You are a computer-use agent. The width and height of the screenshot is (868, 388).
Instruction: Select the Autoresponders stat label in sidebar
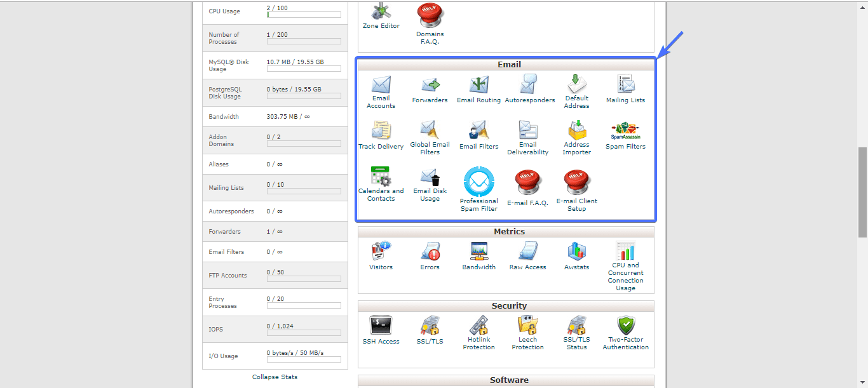click(x=231, y=211)
